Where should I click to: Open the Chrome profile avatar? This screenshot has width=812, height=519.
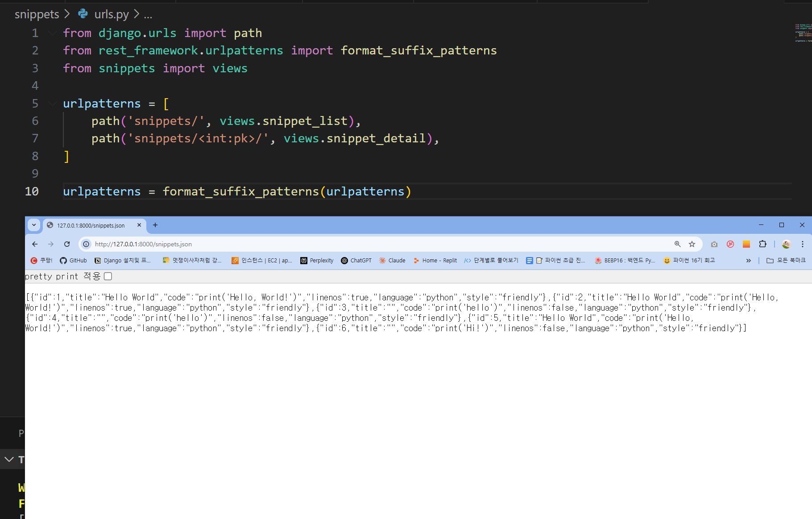(786, 244)
